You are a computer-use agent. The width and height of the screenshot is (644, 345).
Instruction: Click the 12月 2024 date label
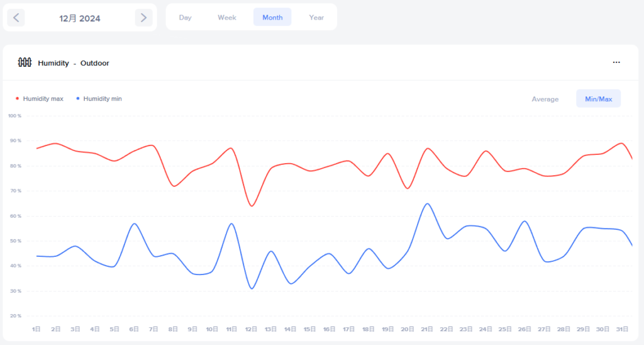click(x=80, y=18)
